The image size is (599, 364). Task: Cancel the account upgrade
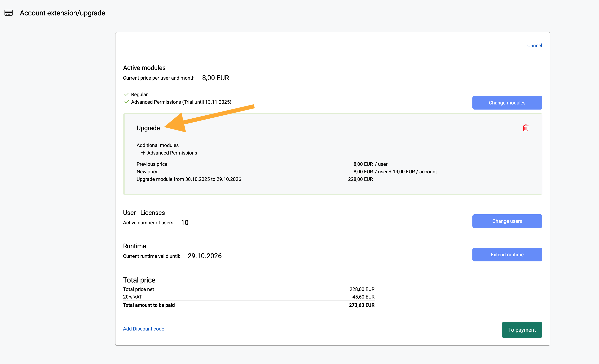coord(535,45)
